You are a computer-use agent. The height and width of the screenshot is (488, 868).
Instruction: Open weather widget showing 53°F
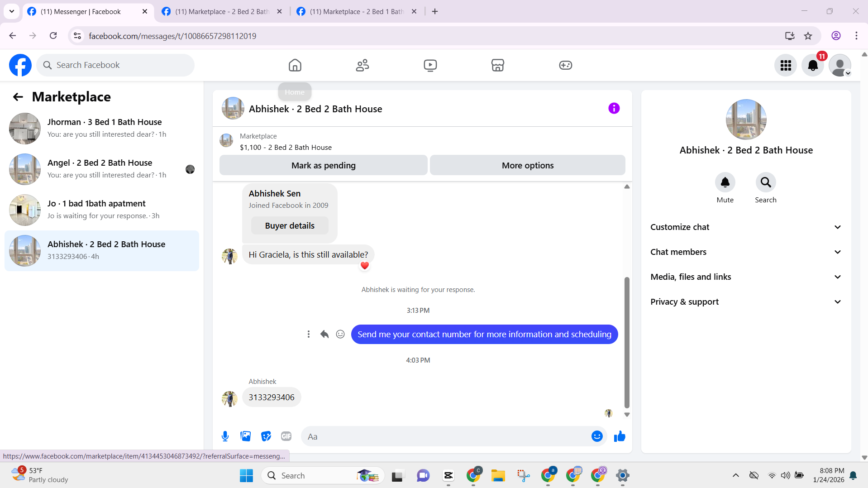click(x=40, y=475)
